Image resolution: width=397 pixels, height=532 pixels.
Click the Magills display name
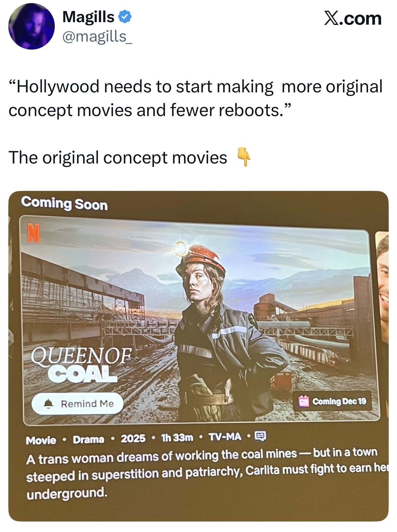[88, 17]
